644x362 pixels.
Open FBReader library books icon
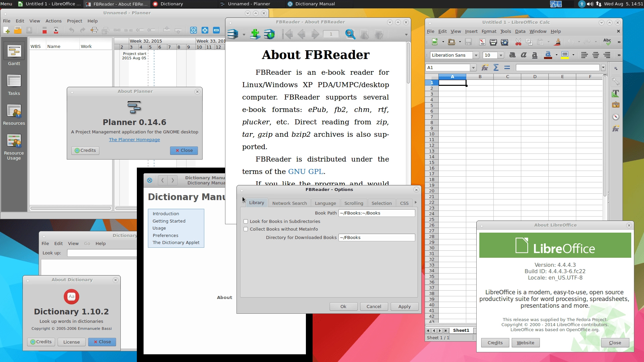233,34
